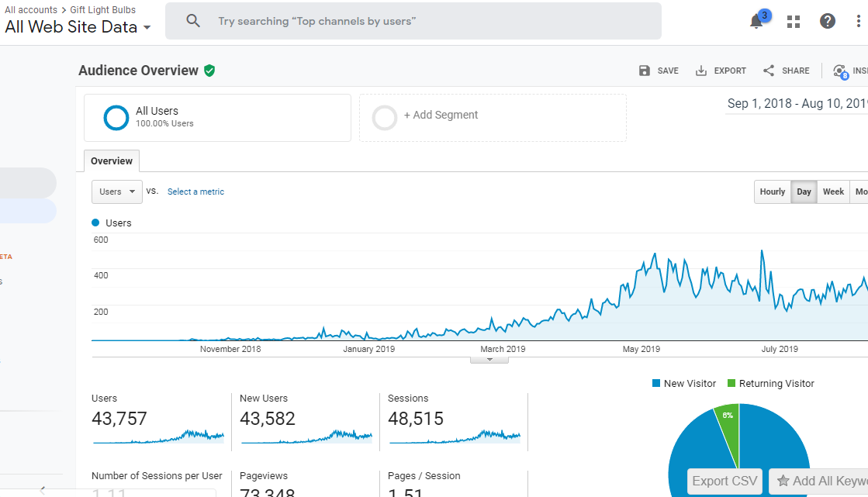The height and width of the screenshot is (497, 868).
Task: Set chart granularity to Day
Action: (804, 192)
